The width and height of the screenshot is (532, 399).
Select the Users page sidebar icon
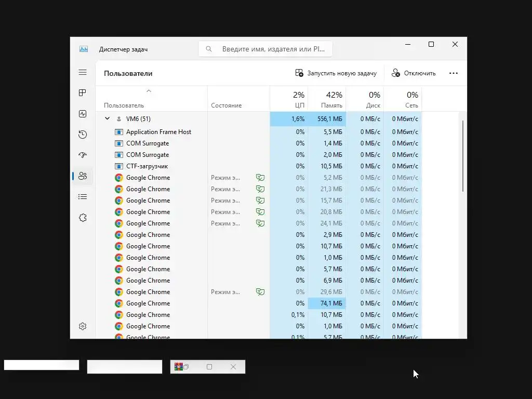pos(83,176)
